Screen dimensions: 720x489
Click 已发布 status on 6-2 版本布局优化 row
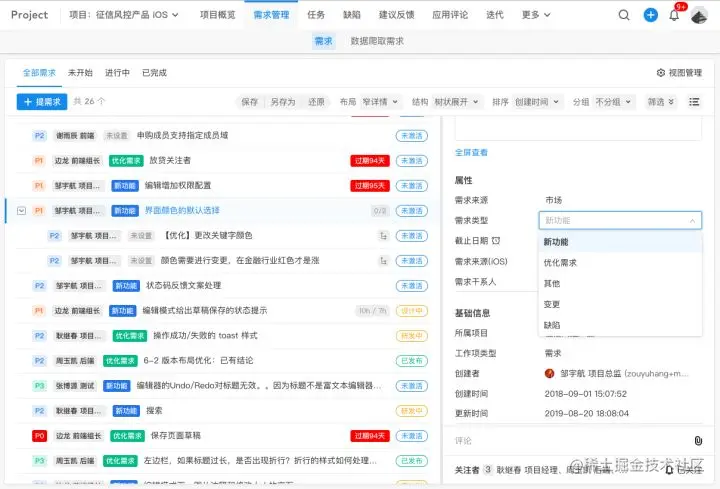pyautogui.click(x=412, y=361)
